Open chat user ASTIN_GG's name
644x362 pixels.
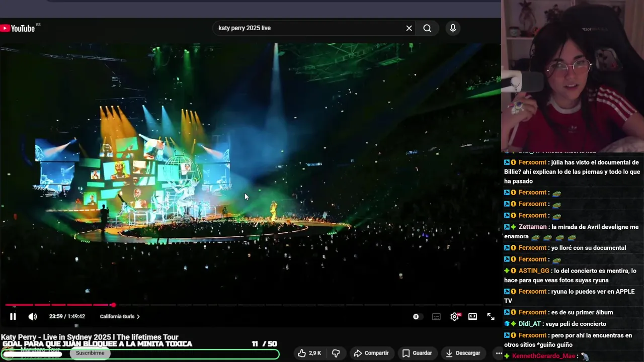click(534, 270)
